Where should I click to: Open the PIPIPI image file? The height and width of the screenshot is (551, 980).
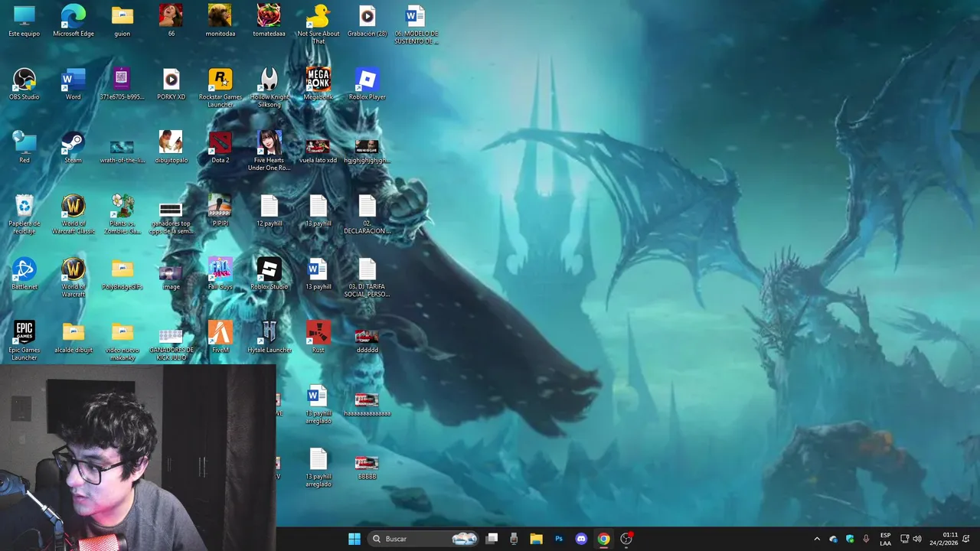220,211
